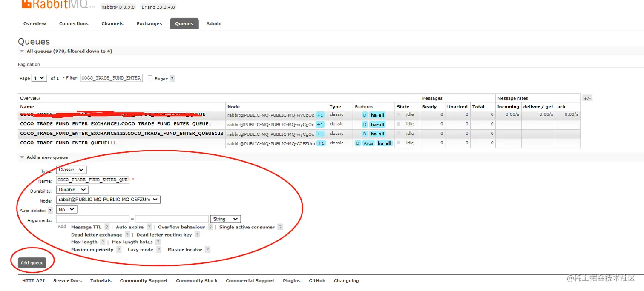Open the Auto delete help icon
This screenshot has height=291, width=644.
(x=50, y=211)
